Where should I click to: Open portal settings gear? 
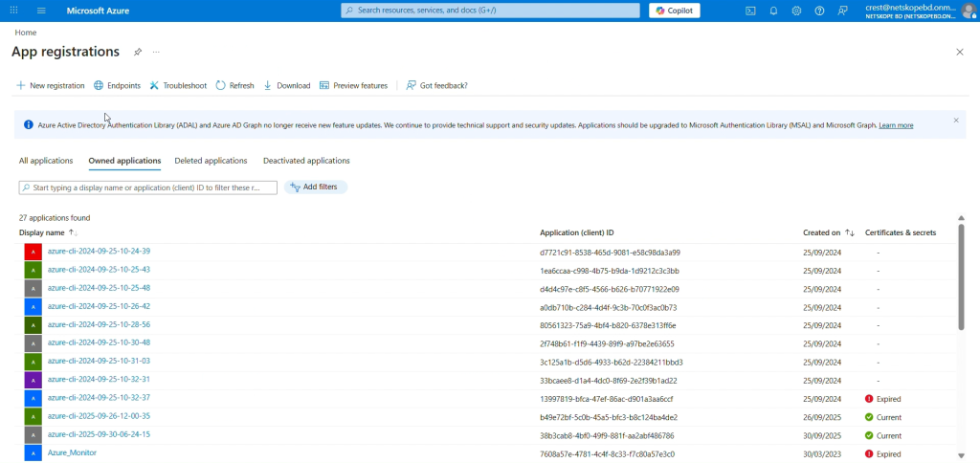(x=796, y=11)
